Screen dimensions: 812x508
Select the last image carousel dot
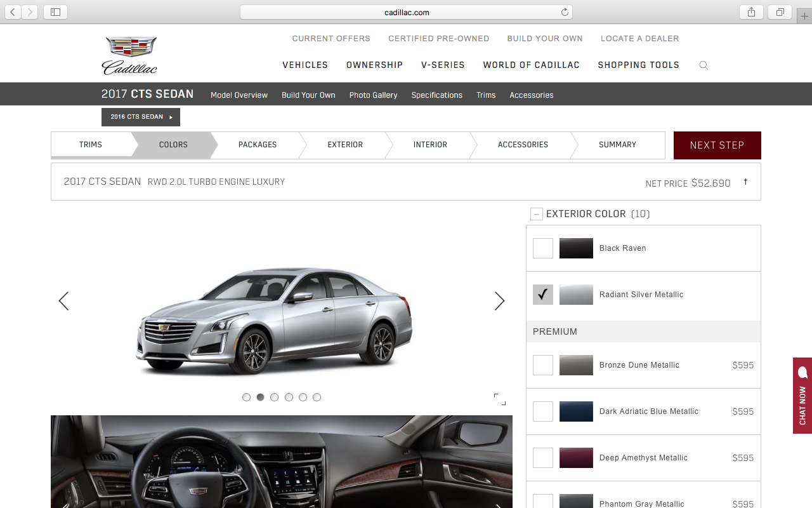[317, 398]
